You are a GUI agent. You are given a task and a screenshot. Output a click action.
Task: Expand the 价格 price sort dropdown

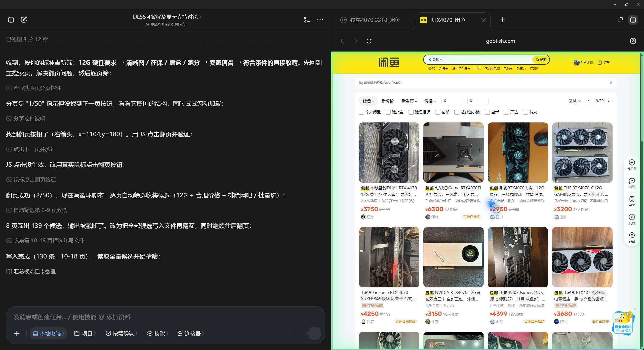coord(430,101)
